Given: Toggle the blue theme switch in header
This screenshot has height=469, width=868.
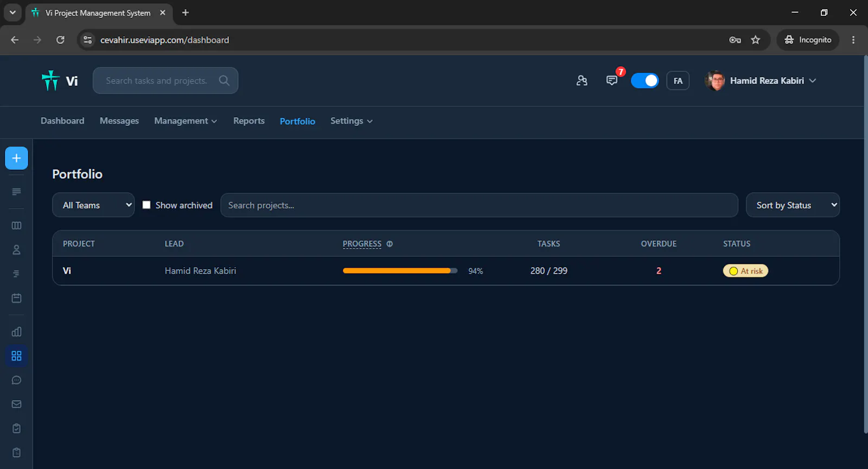Looking at the screenshot, I should point(644,80).
